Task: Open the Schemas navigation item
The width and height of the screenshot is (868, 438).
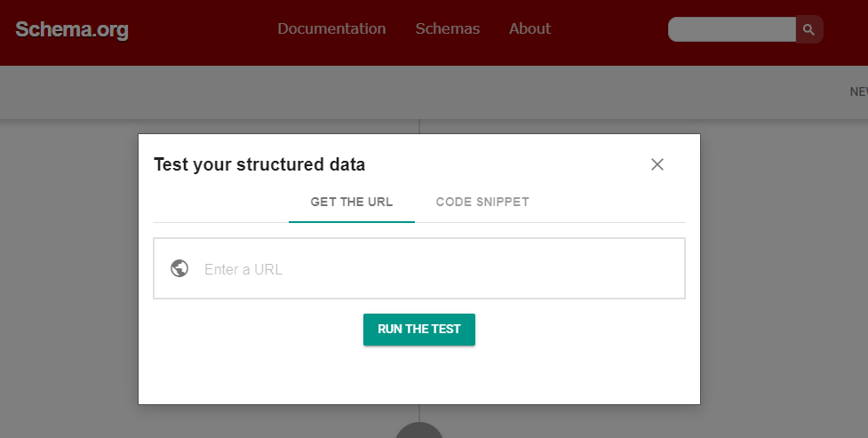Action: 447,28
